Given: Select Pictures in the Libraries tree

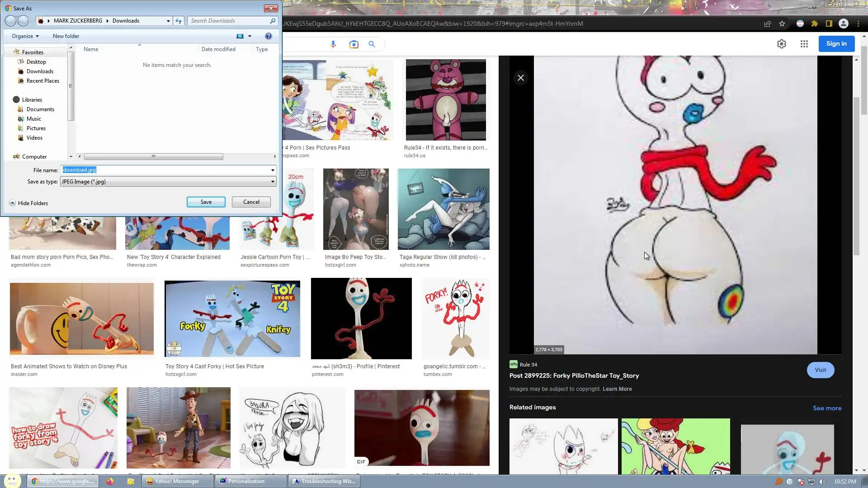Looking at the screenshot, I should pyautogui.click(x=36, y=128).
